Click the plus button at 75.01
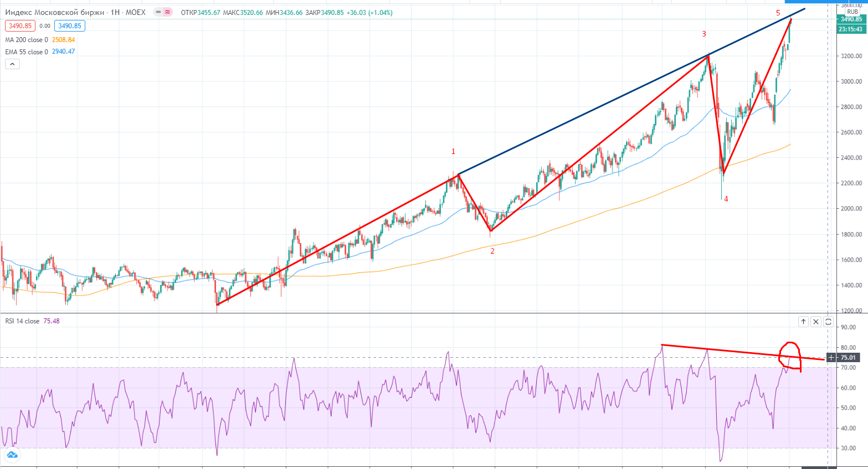 (831, 358)
